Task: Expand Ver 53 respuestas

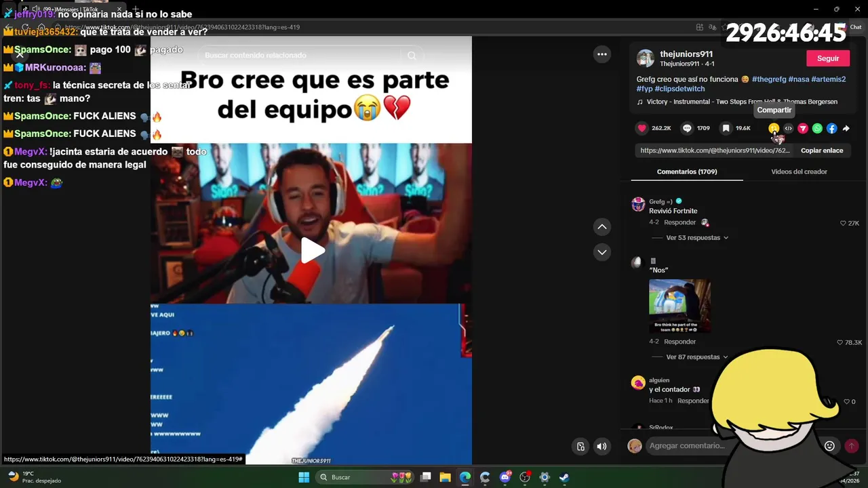Action: (x=697, y=238)
